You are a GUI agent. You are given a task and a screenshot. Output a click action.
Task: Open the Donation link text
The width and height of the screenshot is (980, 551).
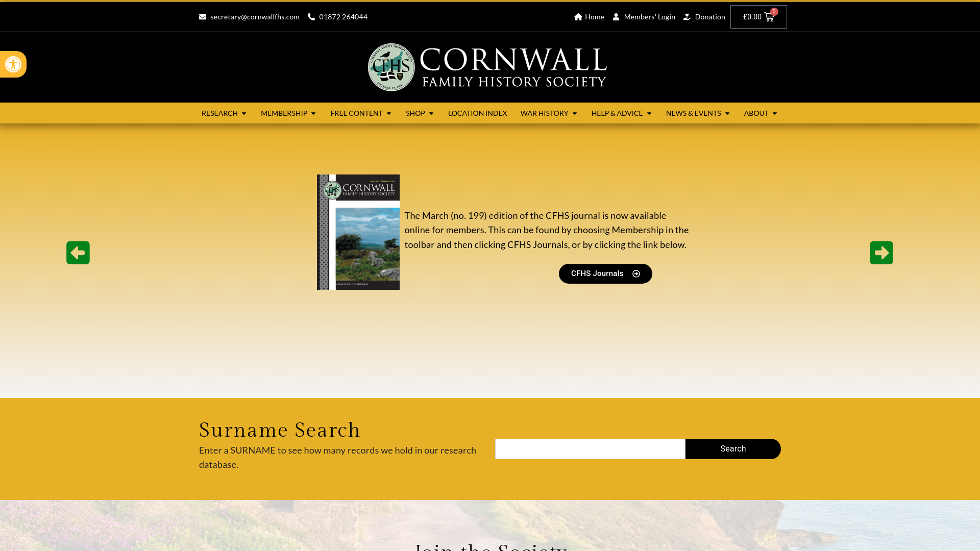(710, 17)
